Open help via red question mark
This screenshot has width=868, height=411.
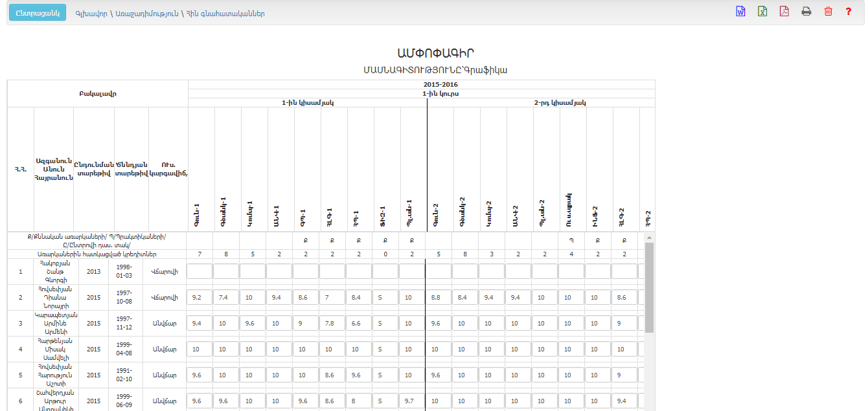click(x=849, y=12)
